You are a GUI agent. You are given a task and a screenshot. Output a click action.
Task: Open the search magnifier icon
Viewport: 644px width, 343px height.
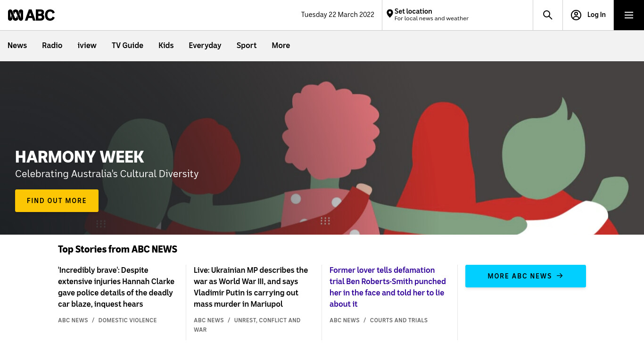coord(547,15)
